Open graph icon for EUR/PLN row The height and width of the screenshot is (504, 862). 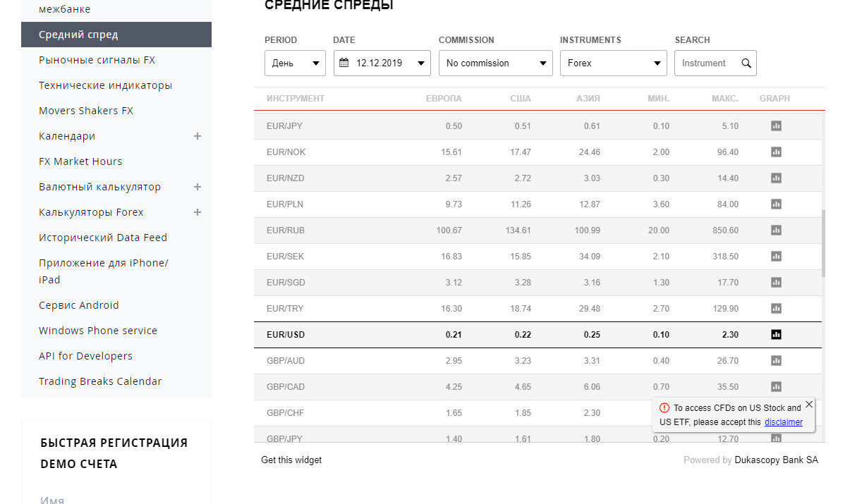point(776,204)
